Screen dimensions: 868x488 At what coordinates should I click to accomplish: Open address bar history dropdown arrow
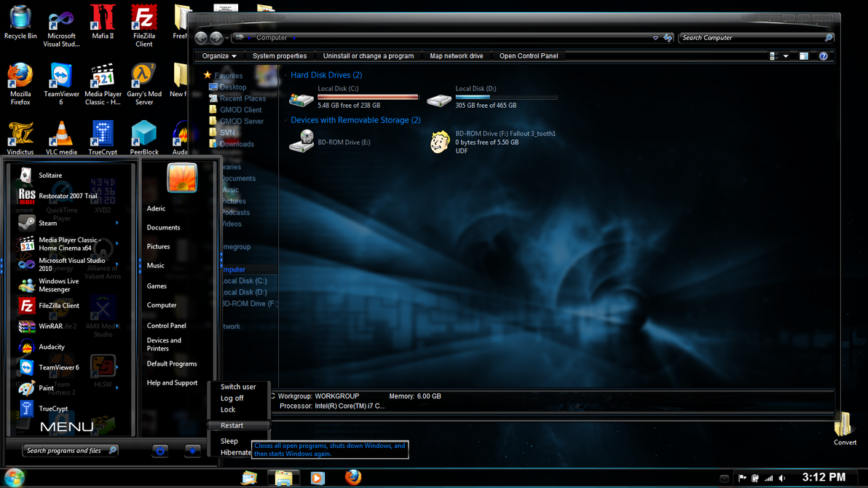[655, 38]
